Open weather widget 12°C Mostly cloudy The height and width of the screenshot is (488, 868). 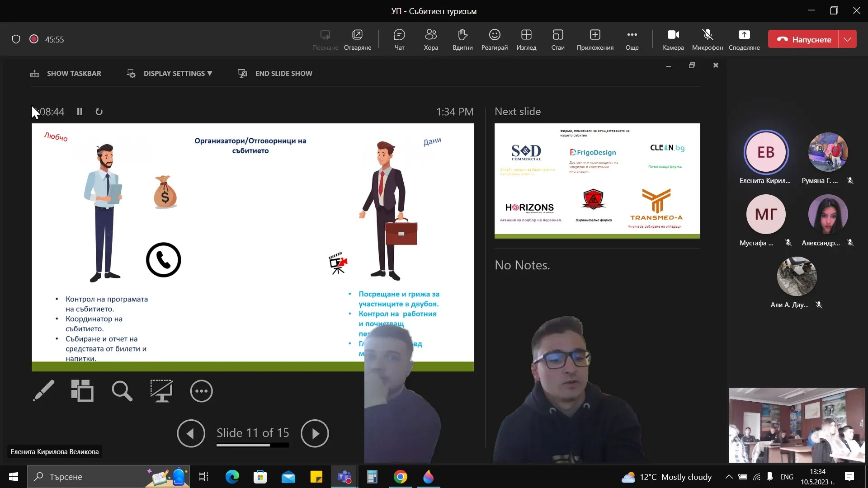pyautogui.click(x=666, y=477)
